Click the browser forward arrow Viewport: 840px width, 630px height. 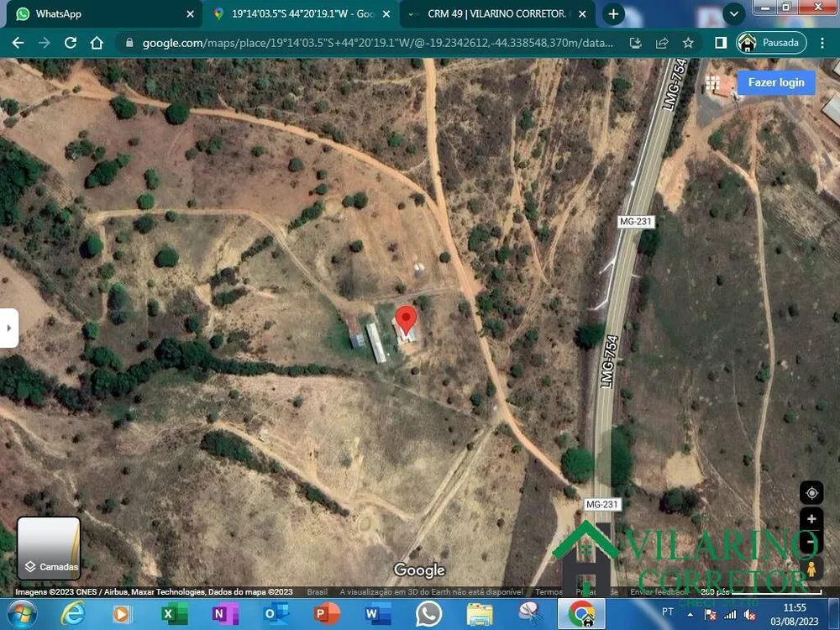coord(44,43)
